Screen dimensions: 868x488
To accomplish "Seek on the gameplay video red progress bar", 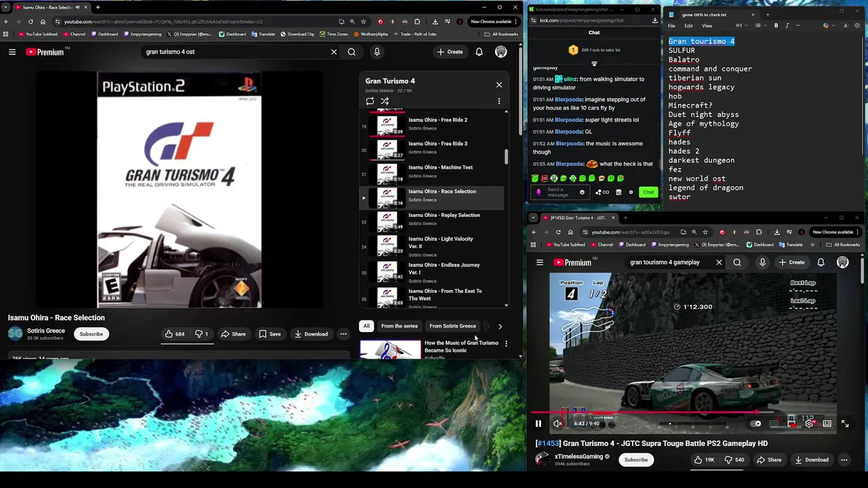I will coord(688,412).
